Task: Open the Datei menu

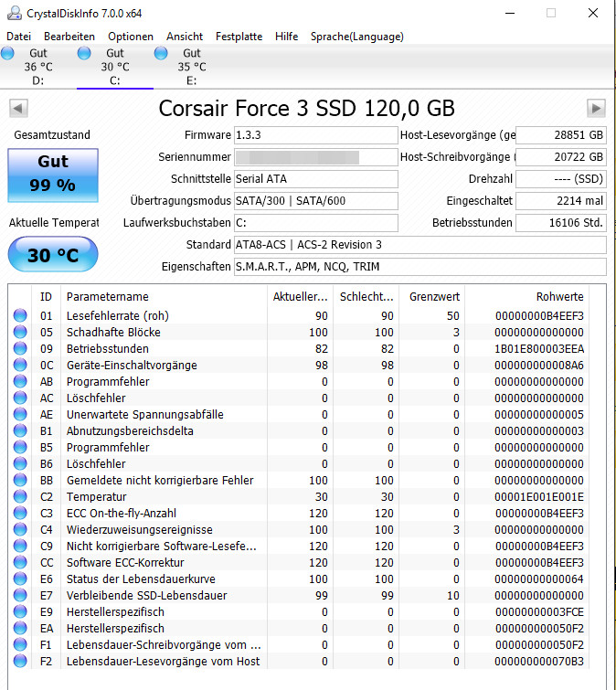Action: pos(19,37)
